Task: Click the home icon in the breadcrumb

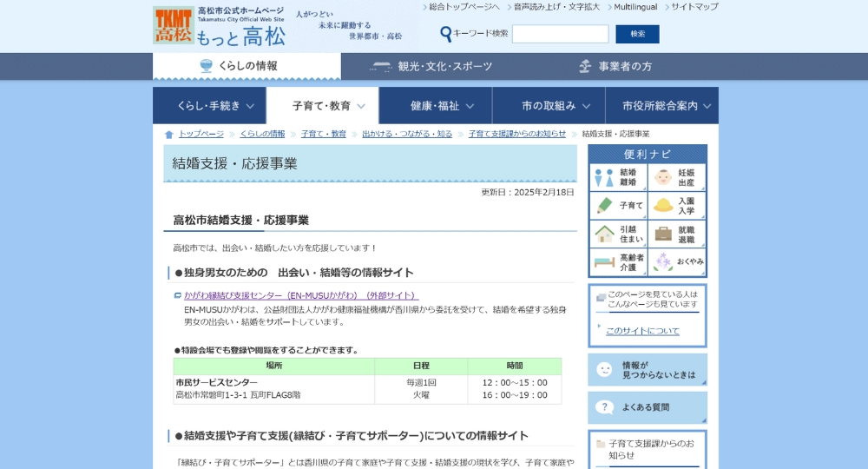Action: click(169, 135)
